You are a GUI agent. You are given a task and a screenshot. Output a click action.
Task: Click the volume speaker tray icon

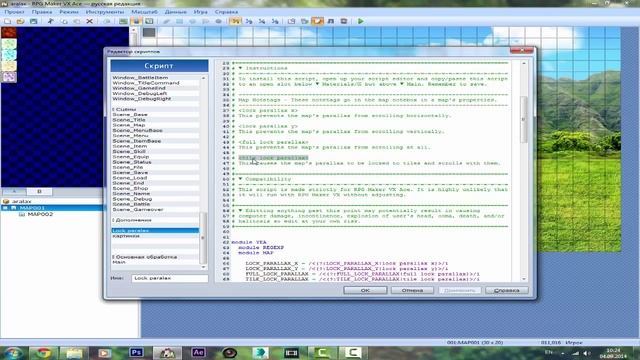(x=587, y=353)
